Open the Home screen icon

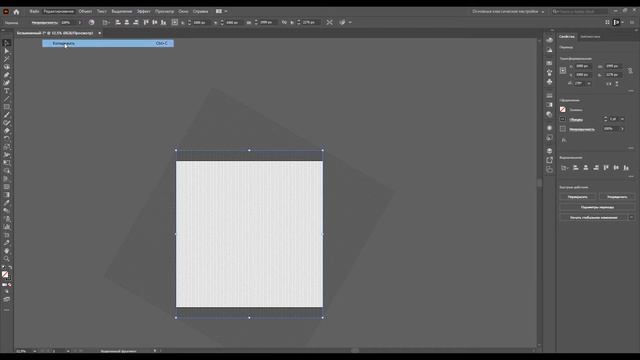tap(16, 11)
